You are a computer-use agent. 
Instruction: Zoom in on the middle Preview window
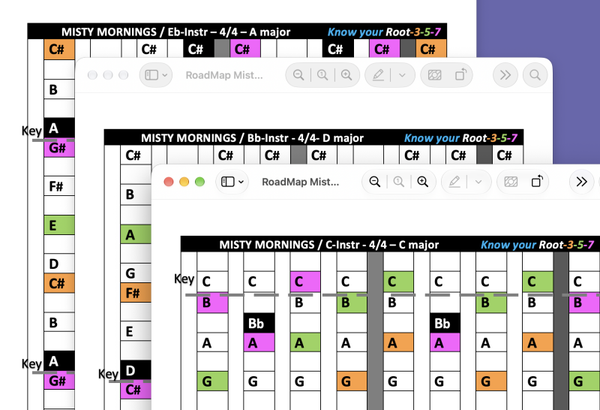tap(346, 75)
